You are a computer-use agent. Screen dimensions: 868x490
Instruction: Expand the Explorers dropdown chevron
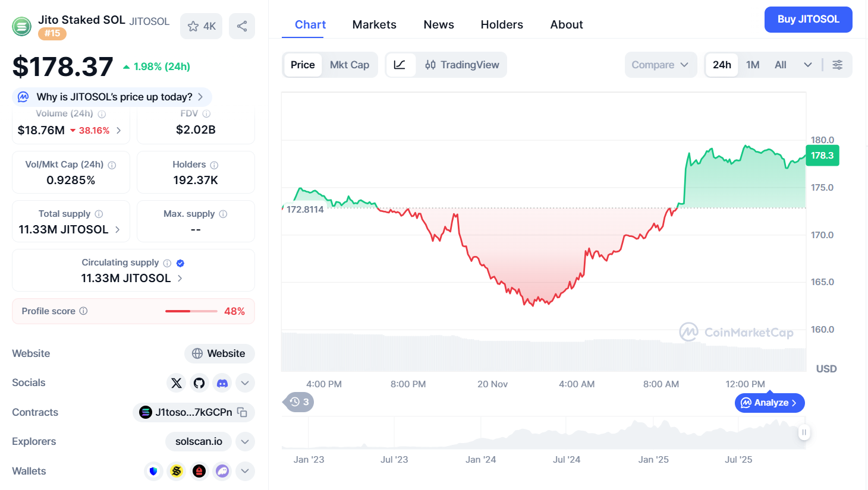point(245,441)
